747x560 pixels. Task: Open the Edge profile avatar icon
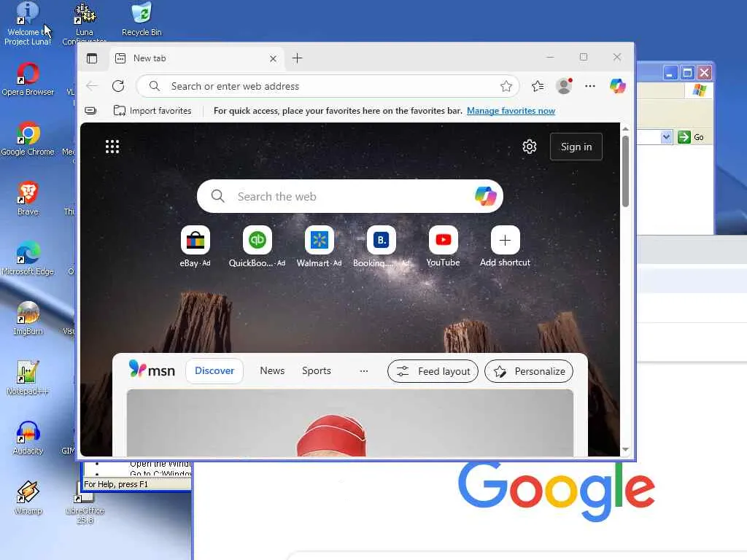tap(564, 86)
